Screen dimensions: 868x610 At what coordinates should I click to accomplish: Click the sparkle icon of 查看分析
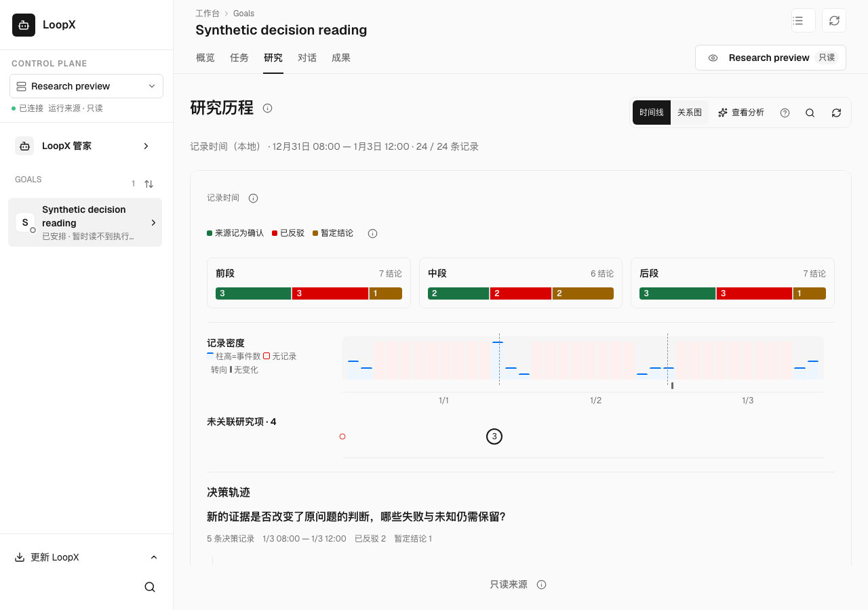coord(723,113)
